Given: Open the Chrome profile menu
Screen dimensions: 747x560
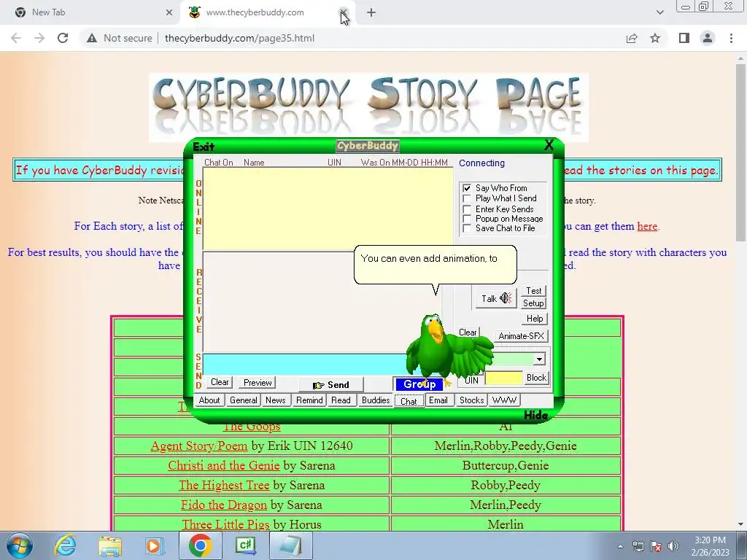Looking at the screenshot, I should tap(708, 38).
